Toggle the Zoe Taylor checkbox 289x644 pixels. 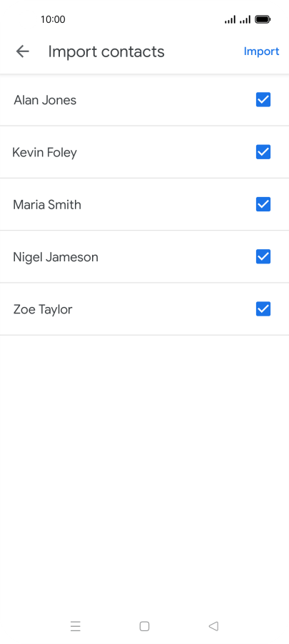pos(263,309)
